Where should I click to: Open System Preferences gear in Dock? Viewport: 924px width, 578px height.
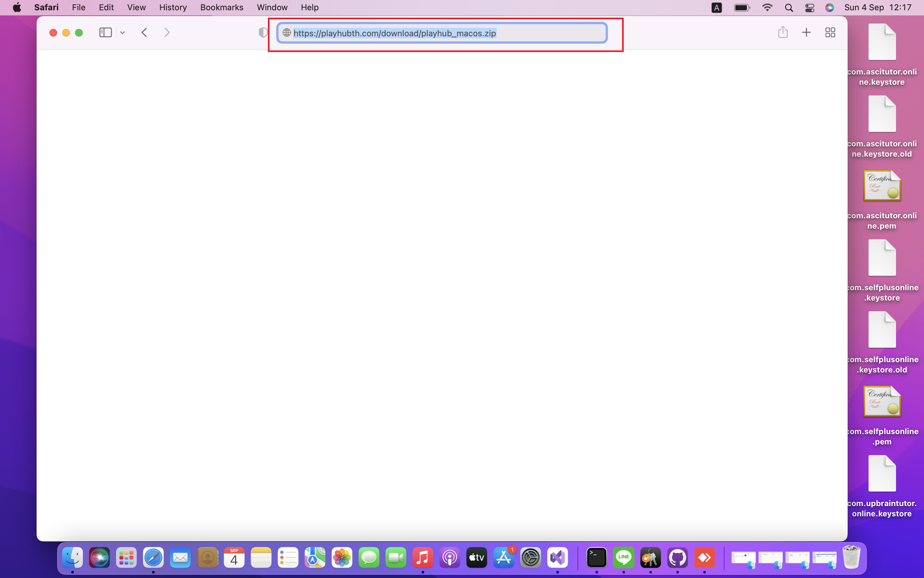[531, 557]
